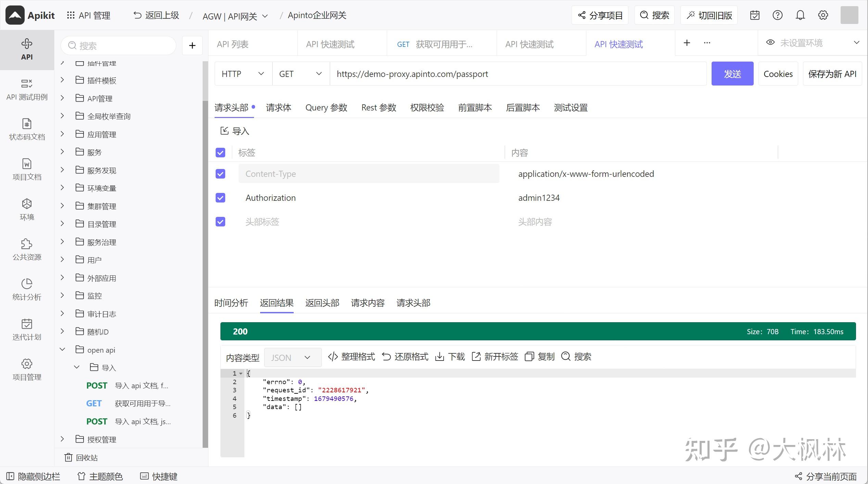
Task: Open the HTTP protocol dropdown
Action: [x=243, y=74]
